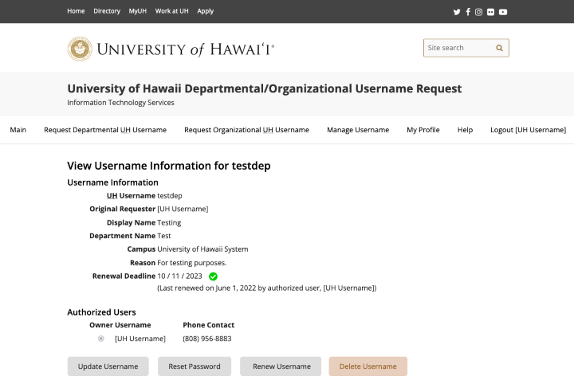Click the Reset Password button
The width and height of the screenshot is (574, 392).
point(195,367)
